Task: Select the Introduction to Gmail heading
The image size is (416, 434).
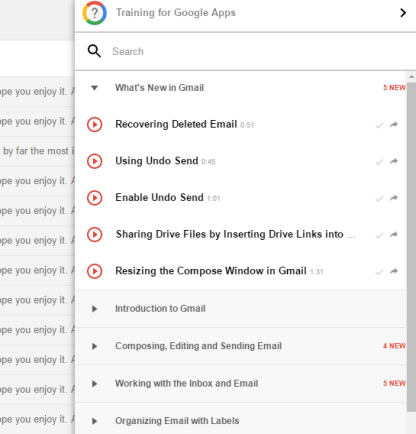Action: tap(160, 309)
